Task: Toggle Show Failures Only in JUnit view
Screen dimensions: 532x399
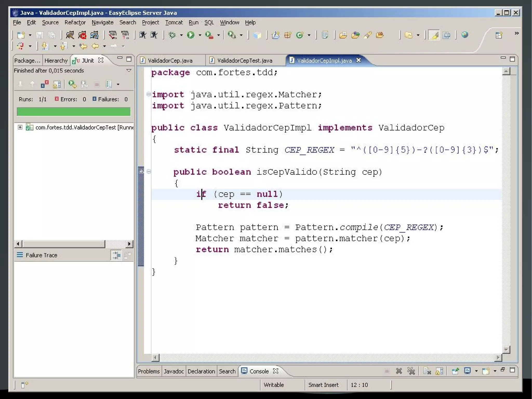Action: (44, 84)
